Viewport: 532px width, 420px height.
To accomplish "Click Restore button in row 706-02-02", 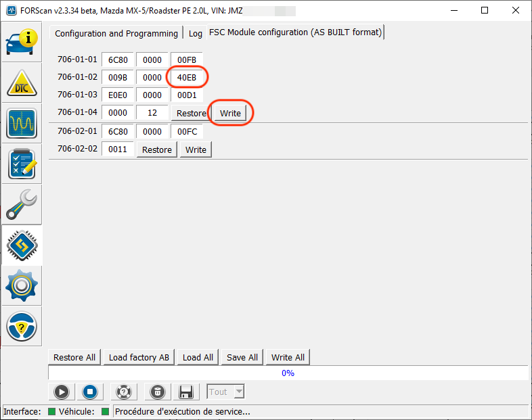I will pyautogui.click(x=157, y=150).
